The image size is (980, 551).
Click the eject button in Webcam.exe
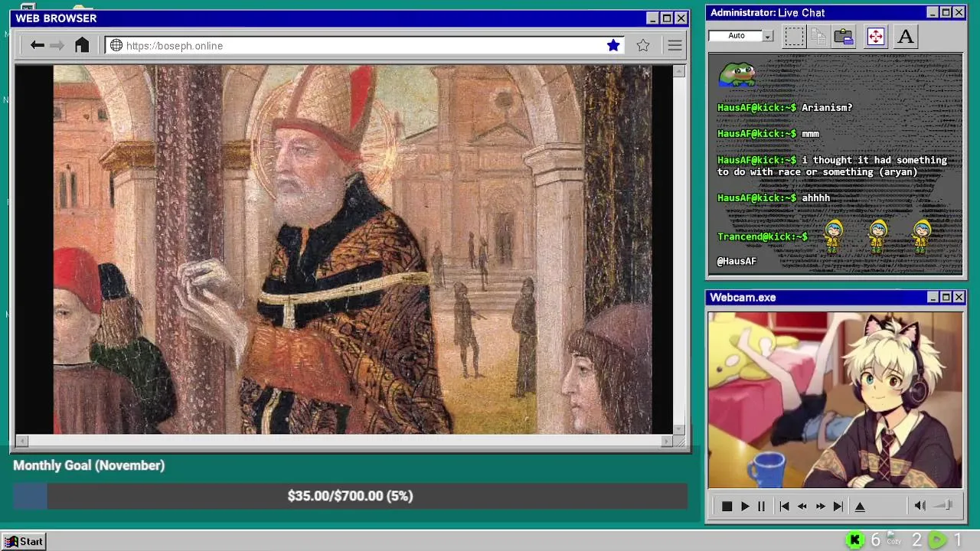860,506
